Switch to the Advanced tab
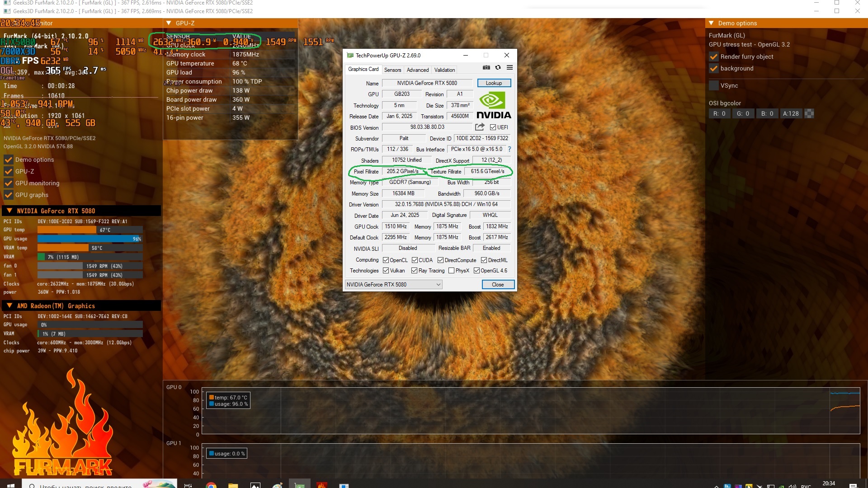Viewport: 868px width, 488px height. 417,70
